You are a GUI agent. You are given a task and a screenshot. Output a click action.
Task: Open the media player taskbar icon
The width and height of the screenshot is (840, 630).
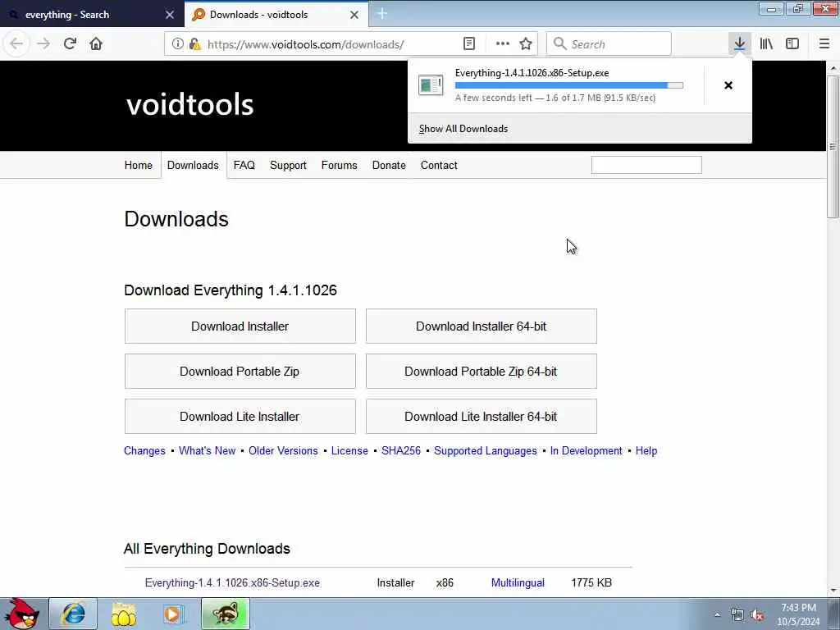pyautogui.click(x=173, y=614)
